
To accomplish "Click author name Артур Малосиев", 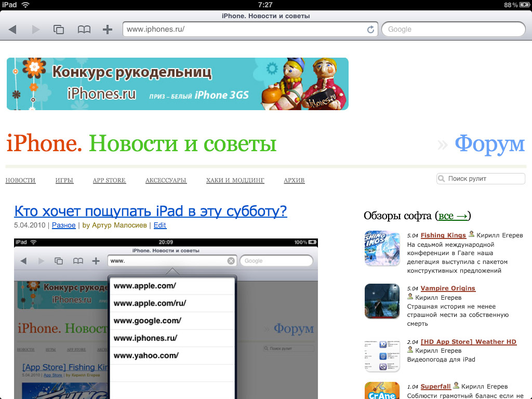I will pos(119,225).
